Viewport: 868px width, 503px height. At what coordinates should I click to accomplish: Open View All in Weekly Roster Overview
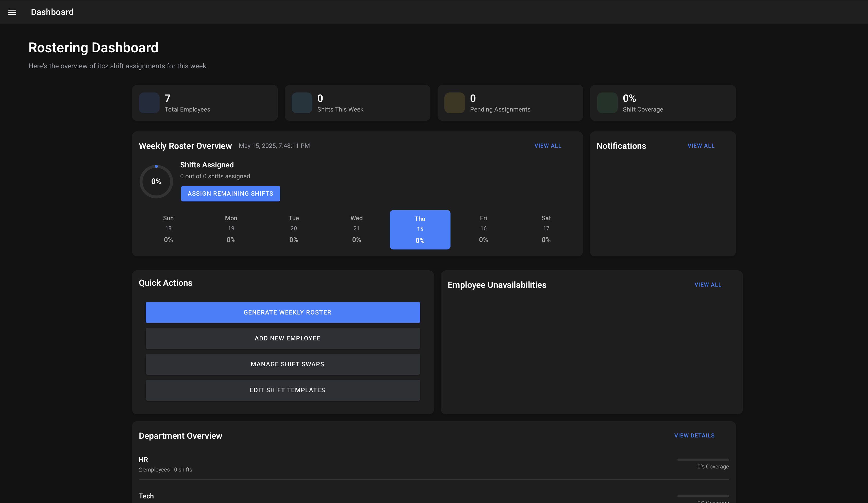548,146
